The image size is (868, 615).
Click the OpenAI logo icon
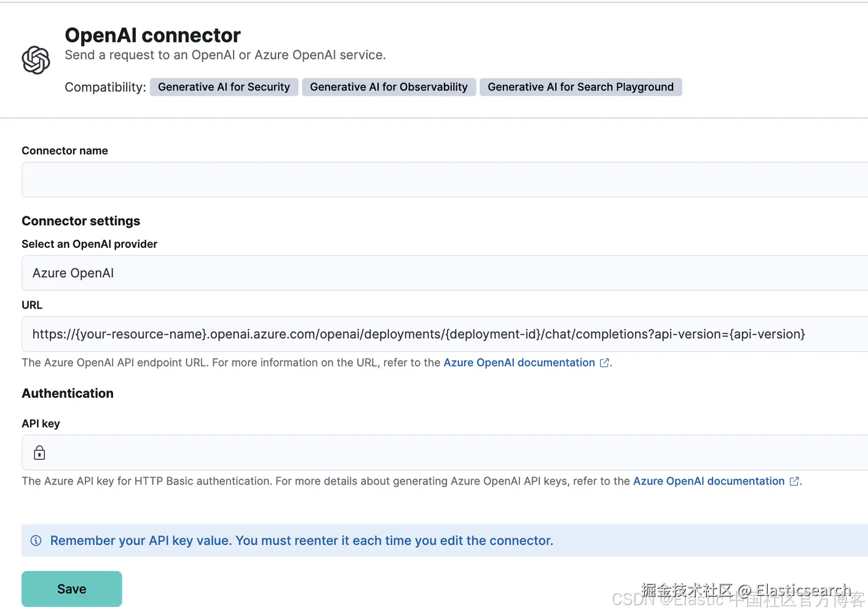36,60
